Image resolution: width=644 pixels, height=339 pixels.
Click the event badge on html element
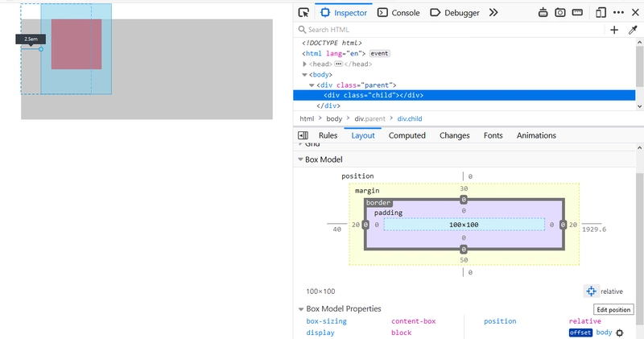click(x=379, y=53)
